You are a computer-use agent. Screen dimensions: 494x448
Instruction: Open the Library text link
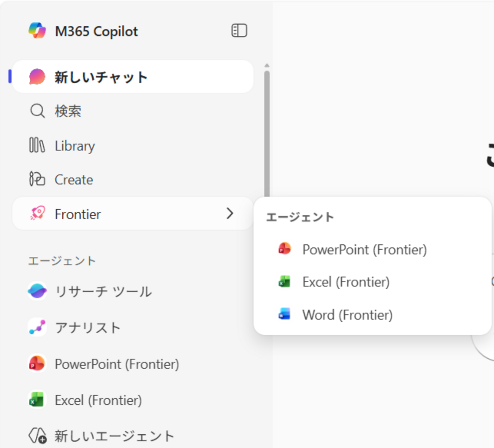pyautogui.click(x=75, y=146)
